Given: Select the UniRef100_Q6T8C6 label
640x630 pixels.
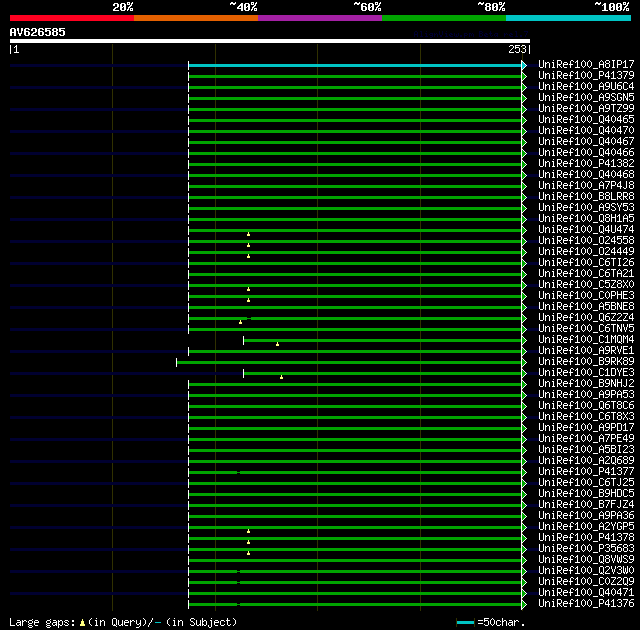Looking at the screenshot, I should tap(586, 406).
